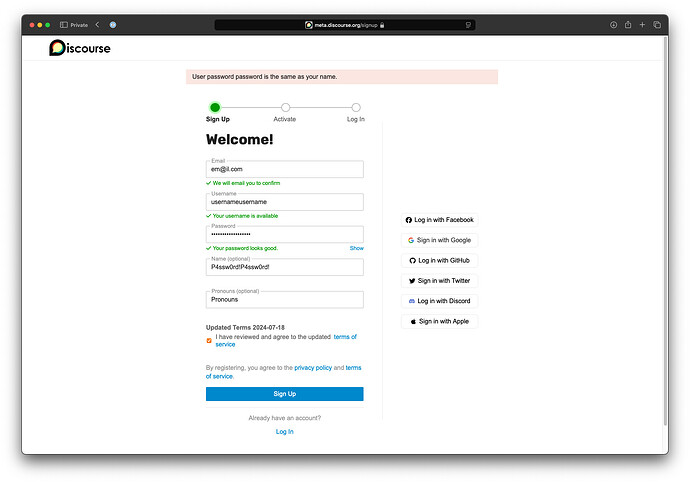Show the tab overview icon
The height and width of the screenshot is (482, 690).
click(657, 25)
